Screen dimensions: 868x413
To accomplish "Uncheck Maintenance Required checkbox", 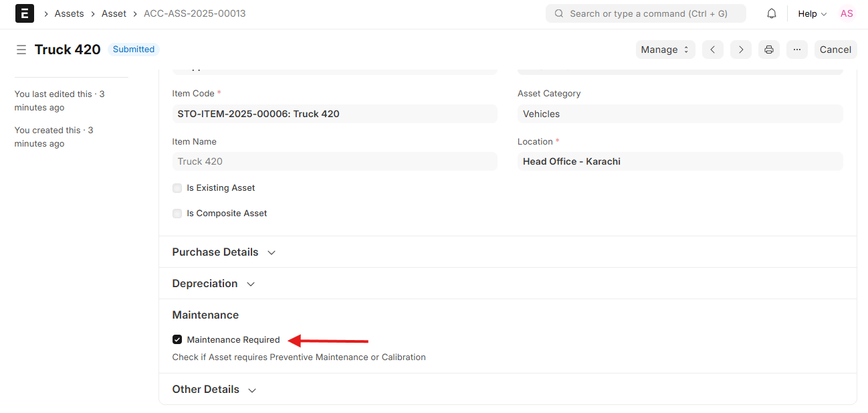I will point(177,339).
